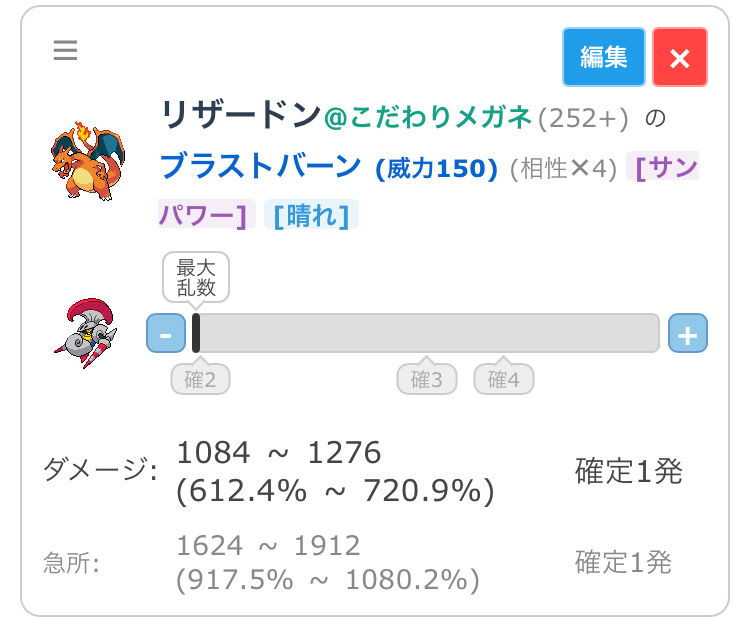Click the red × delete button

(679, 57)
